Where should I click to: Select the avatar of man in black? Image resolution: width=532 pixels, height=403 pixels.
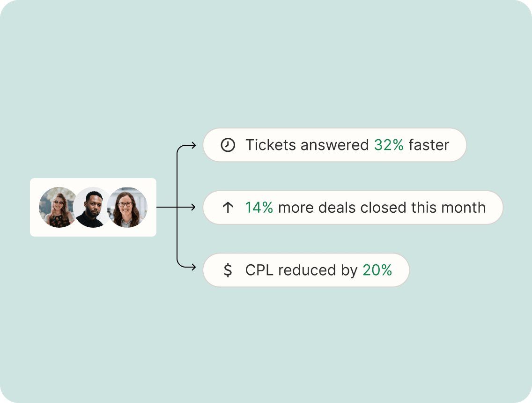pos(92,207)
